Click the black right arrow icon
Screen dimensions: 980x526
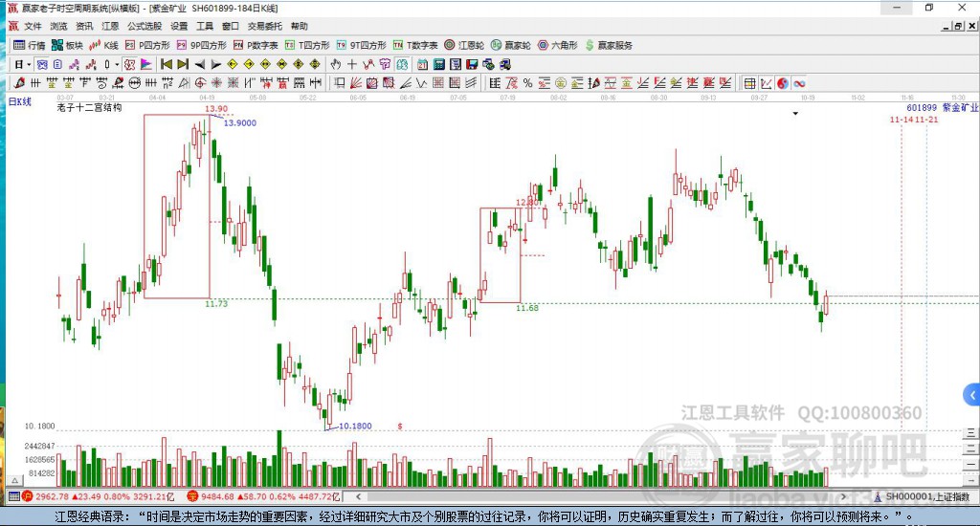(216, 64)
